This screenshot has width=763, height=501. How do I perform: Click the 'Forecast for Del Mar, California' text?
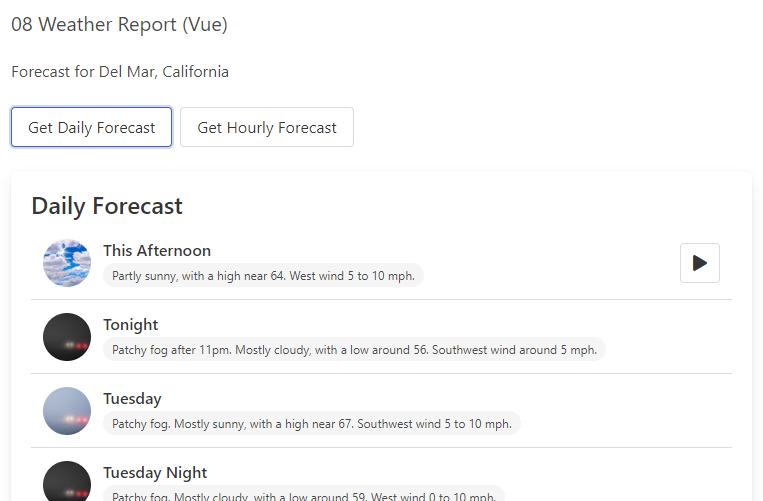(120, 72)
